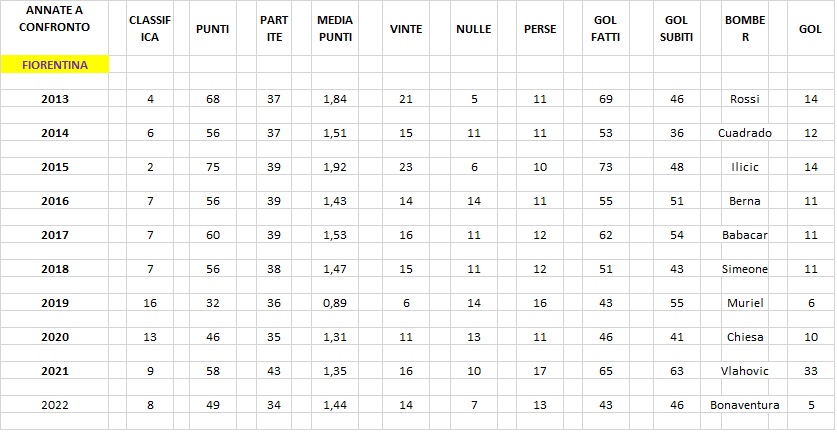Select the MEDIA PUNTI header cell
The height and width of the screenshot is (432, 837).
tap(335, 28)
